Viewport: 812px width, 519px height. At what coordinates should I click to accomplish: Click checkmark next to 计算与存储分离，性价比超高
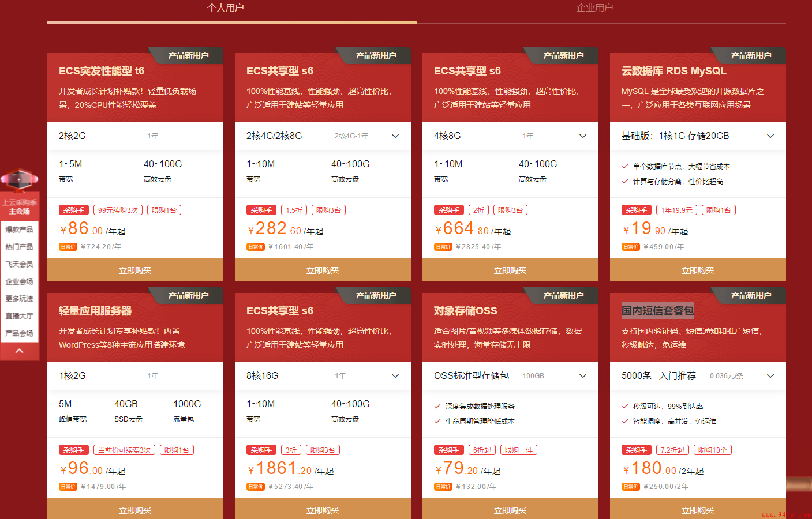pyautogui.click(x=624, y=182)
